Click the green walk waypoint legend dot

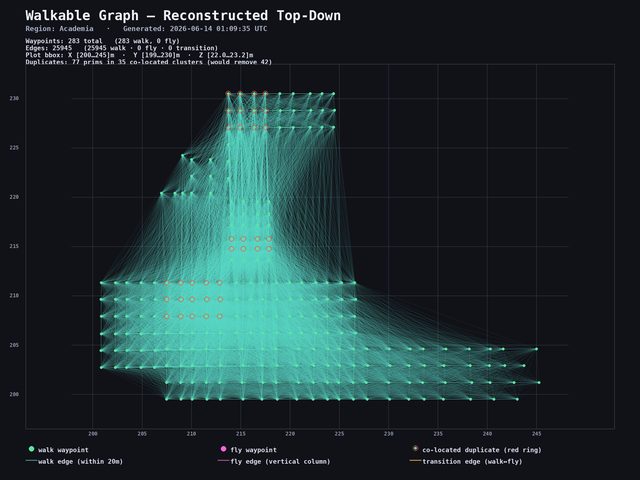pos(31,449)
